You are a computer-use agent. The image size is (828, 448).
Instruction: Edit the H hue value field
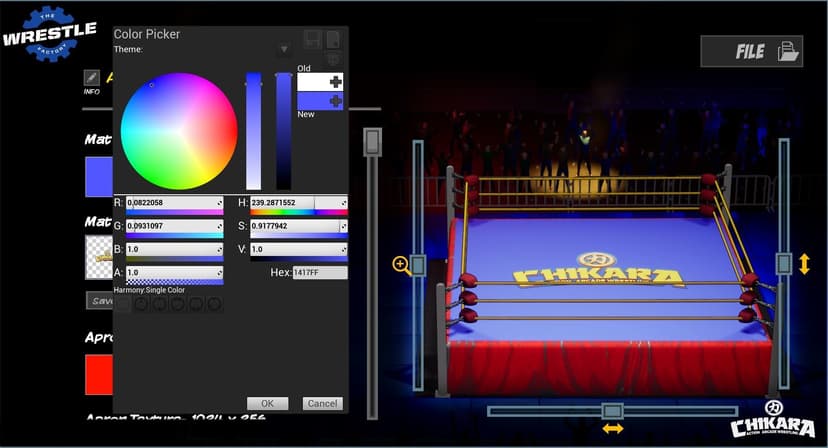[x=299, y=203]
